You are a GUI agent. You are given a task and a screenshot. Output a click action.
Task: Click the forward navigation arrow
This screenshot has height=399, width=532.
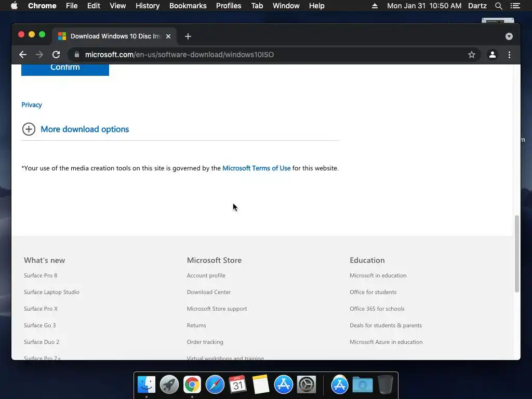39,55
